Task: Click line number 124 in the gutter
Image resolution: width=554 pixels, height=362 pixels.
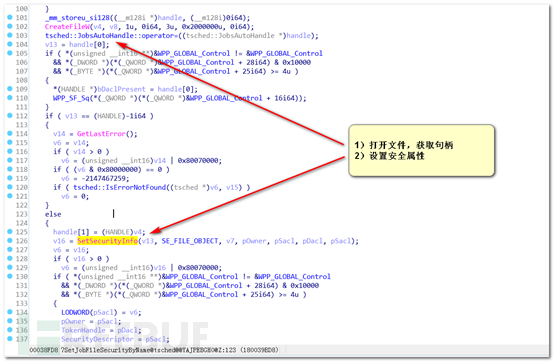Action: point(22,223)
